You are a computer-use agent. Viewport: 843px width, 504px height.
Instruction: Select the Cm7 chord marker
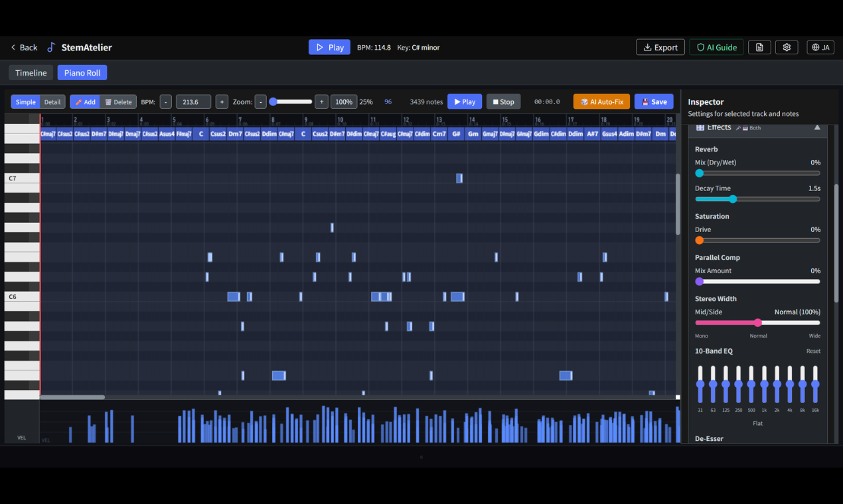point(439,133)
